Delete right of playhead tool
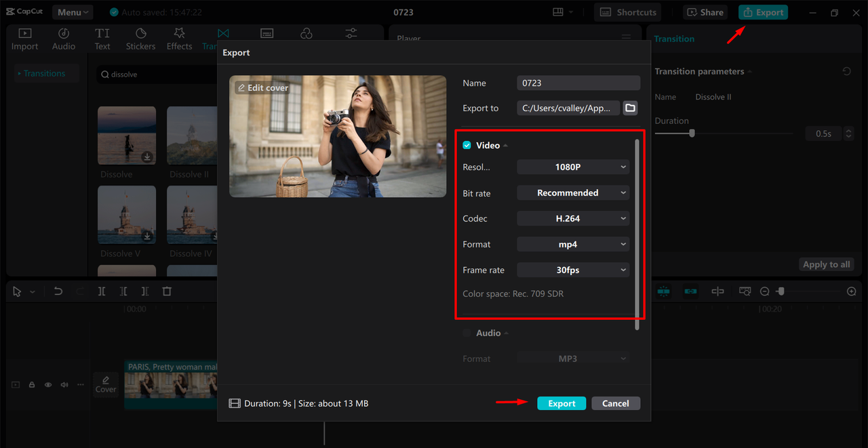The height and width of the screenshot is (448, 868). click(x=145, y=291)
